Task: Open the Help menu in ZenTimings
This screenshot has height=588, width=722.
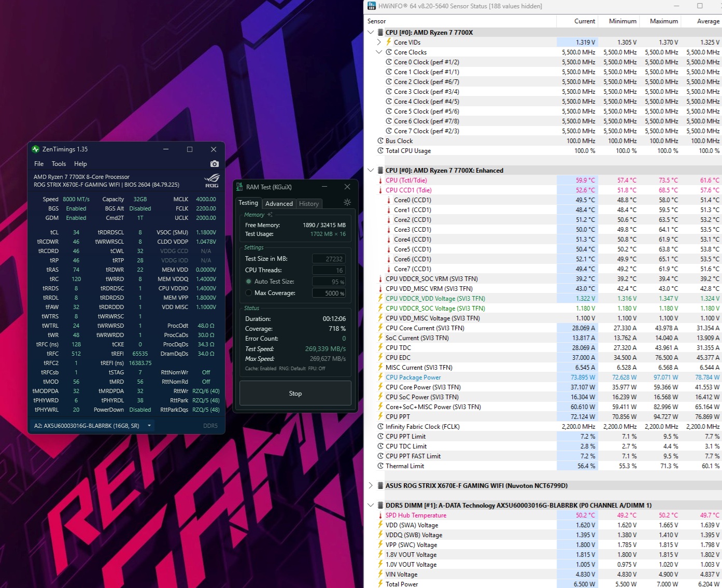Action: tap(80, 164)
